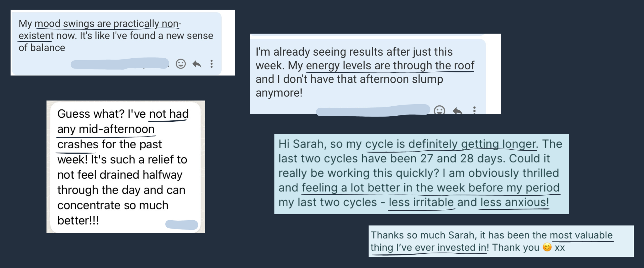
Task: Open more options on energy levels message
Action: 474,110
